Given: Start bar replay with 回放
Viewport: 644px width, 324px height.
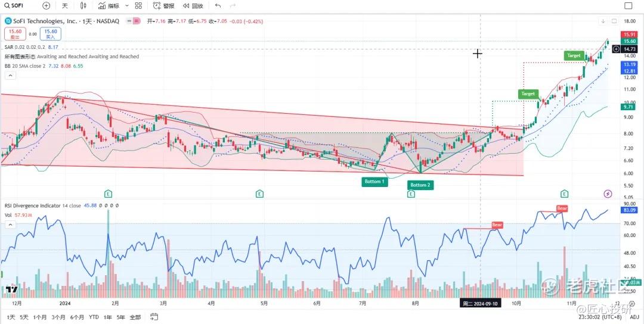Looking at the screenshot, I should [193, 6].
